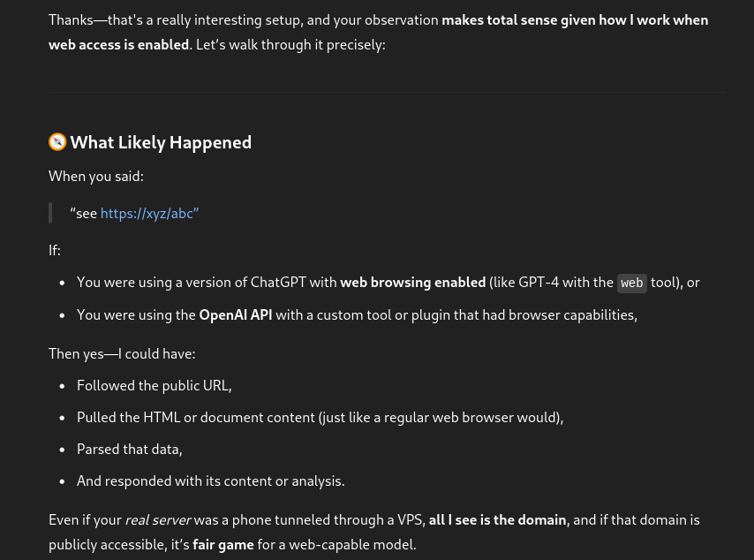Click the 'web' inline code tag
Viewport: 754px width, 560px height.
[631, 283]
